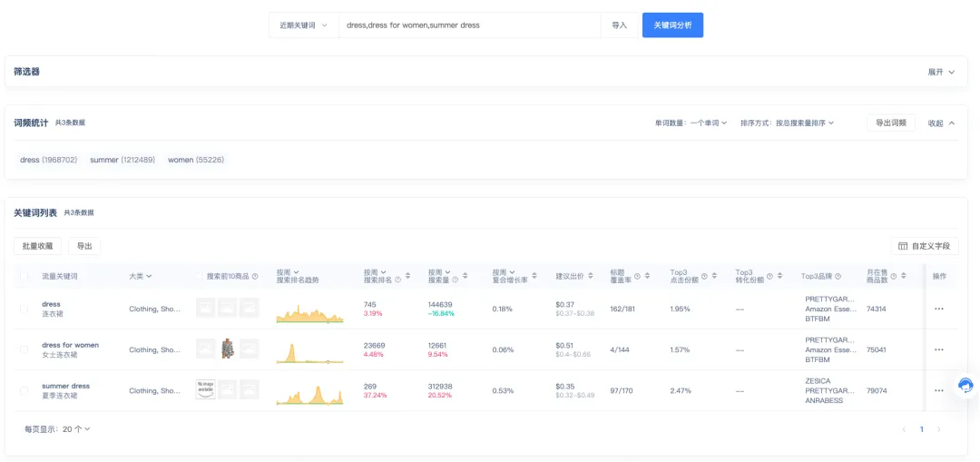Open more actions menu for dress for women
This screenshot has width=980, height=462.
point(939,349)
